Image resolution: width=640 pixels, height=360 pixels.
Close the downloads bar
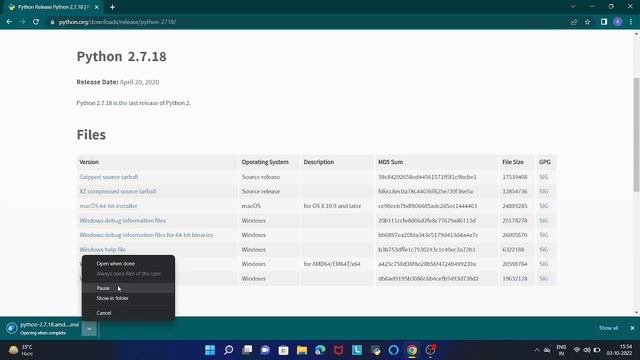coord(632,328)
